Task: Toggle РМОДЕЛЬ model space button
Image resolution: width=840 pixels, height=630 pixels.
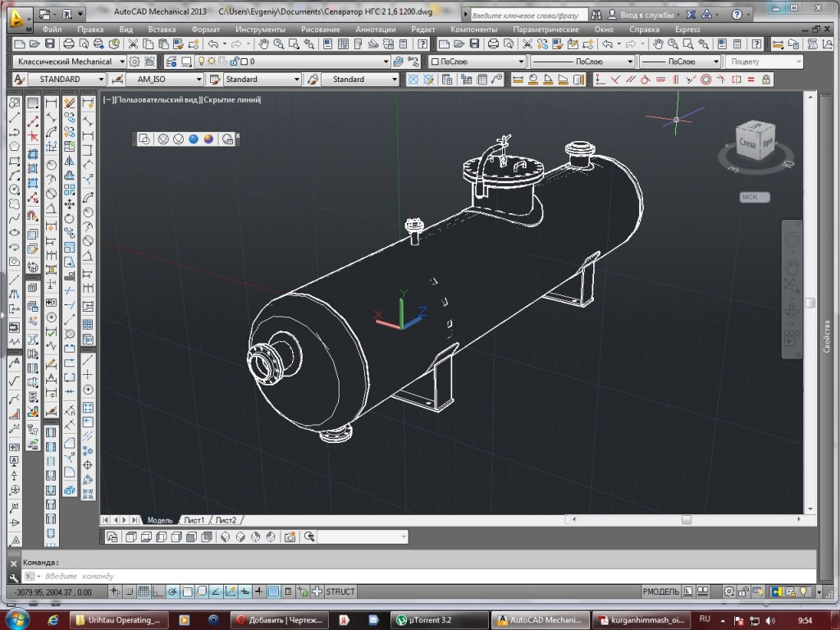Action: pyautogui.click(x=661, y=591)
